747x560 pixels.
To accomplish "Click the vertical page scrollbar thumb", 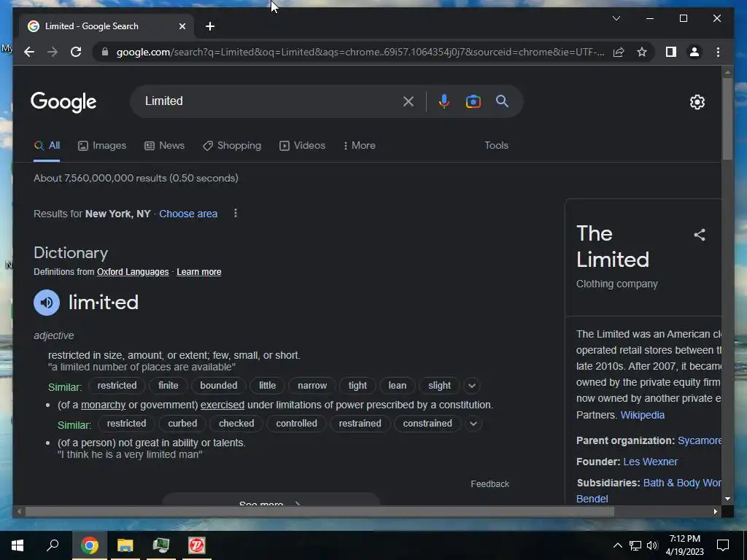I will pos(727,119).
